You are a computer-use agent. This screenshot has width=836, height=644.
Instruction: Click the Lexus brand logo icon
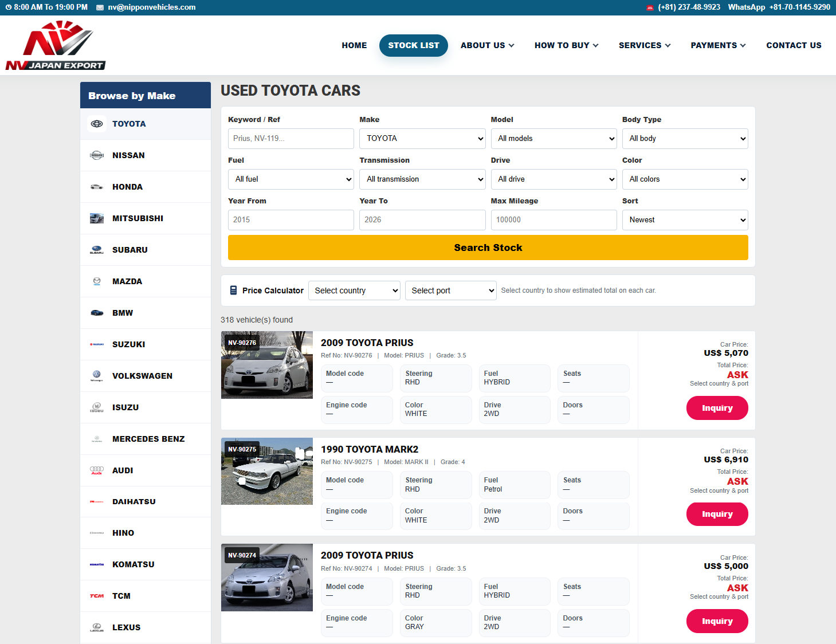point(97,627)
